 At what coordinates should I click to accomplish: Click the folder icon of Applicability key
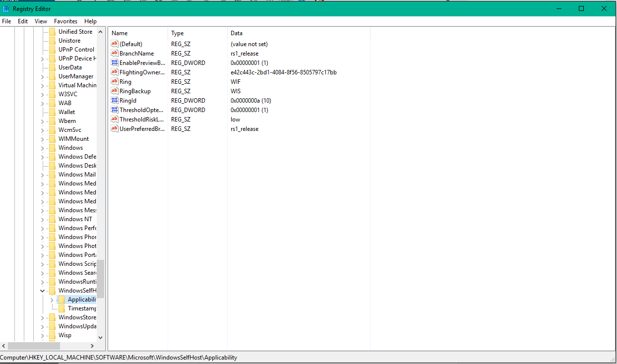[x=62, y=300]
